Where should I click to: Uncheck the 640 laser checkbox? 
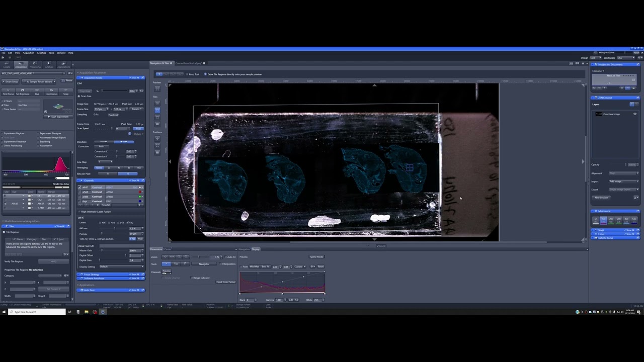[x=127, y=222]
